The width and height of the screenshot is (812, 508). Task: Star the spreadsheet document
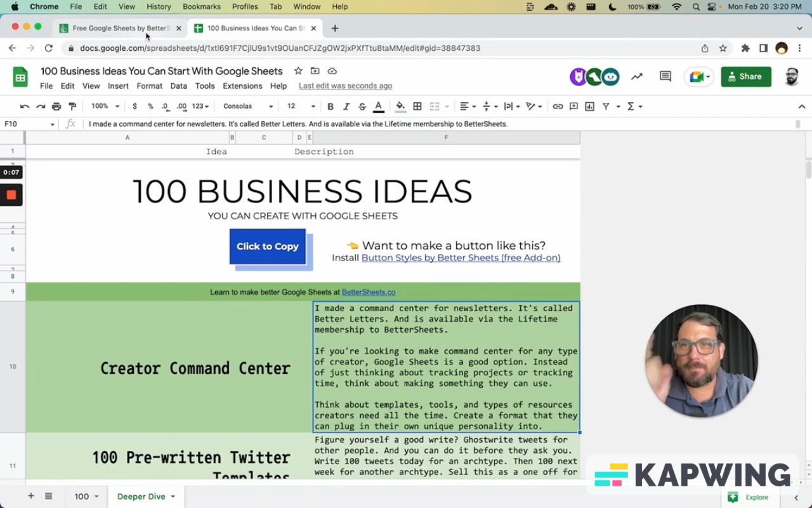coord(298,71)
